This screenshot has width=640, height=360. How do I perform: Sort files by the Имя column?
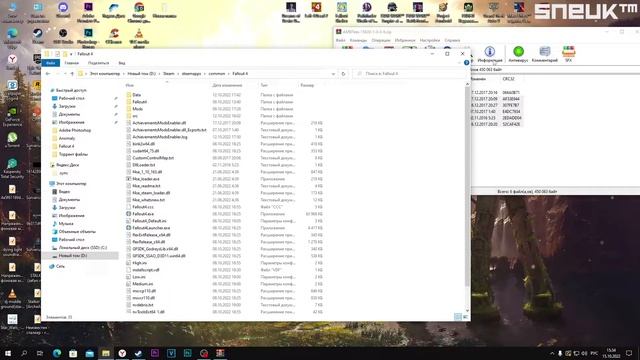pyautogui.click(x=130, y=85)
